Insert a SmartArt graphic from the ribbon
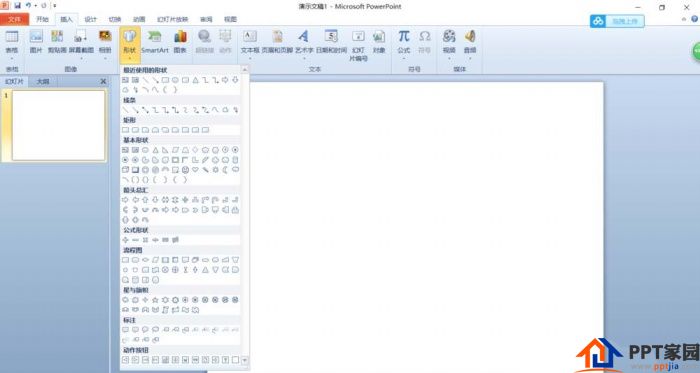The height and width of the screenshot is (373, 700). 154,42
